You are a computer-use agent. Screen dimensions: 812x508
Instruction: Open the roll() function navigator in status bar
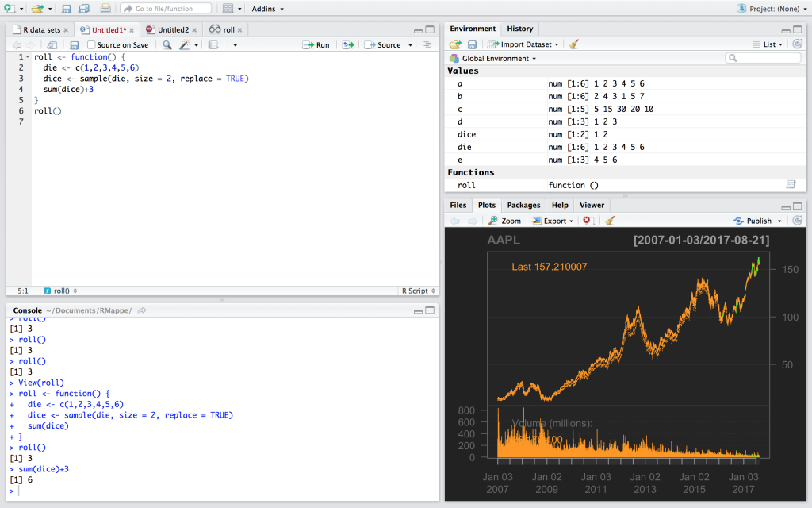pos(60,291)
